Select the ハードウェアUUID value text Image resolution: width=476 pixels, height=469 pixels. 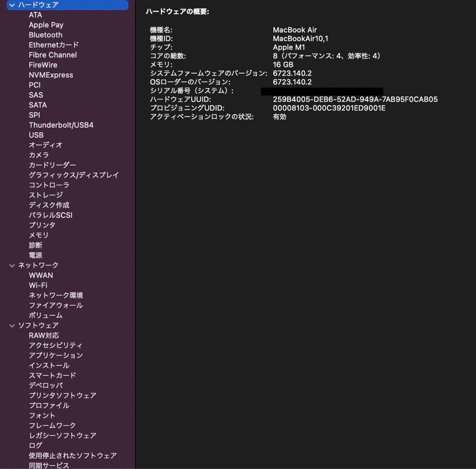[x=355, y=100]
